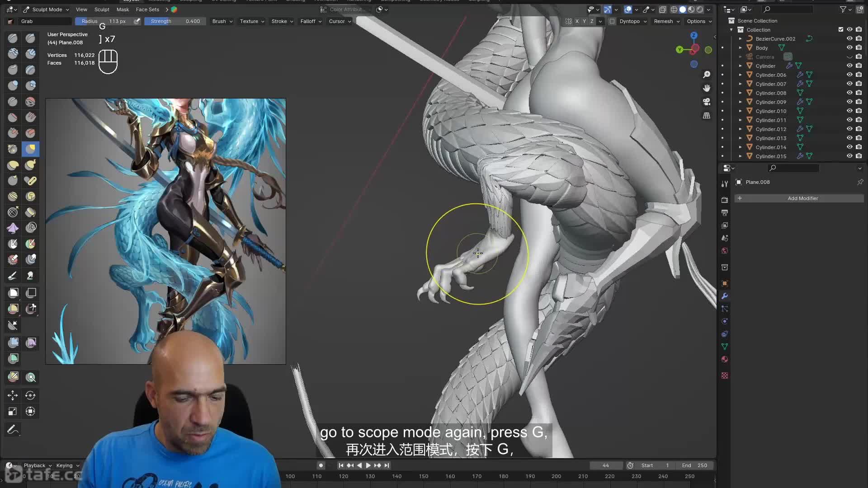
Task: Select the Move transform tool
Action: [x=13, y=395]
